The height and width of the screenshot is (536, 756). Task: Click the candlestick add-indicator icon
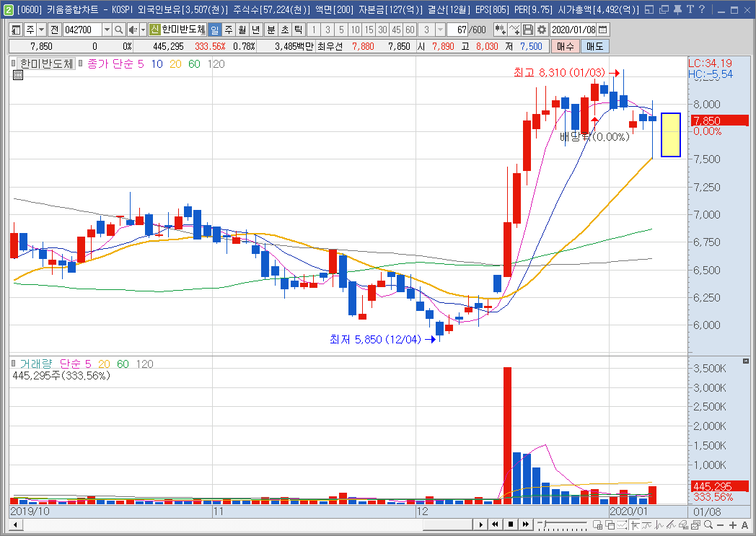pyautogui.click(x=501, y=30)
